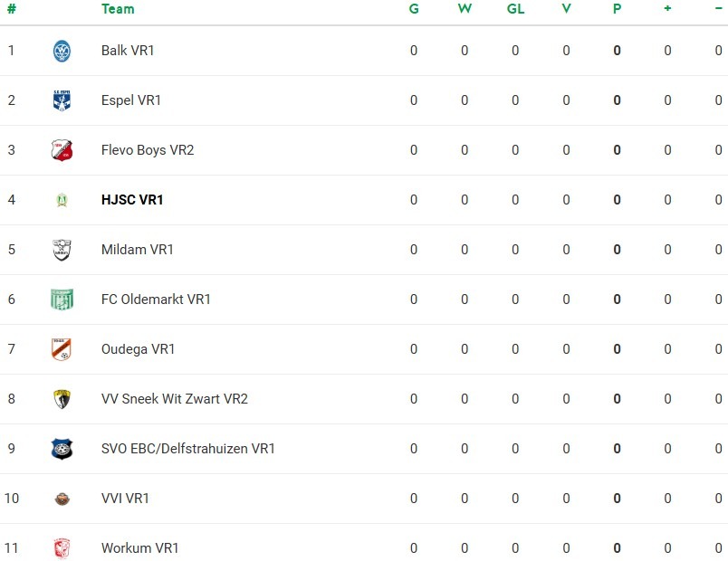Open the HJSC VR1 team name link
Screen dimensions: 728x561
[x=132, y=200]
